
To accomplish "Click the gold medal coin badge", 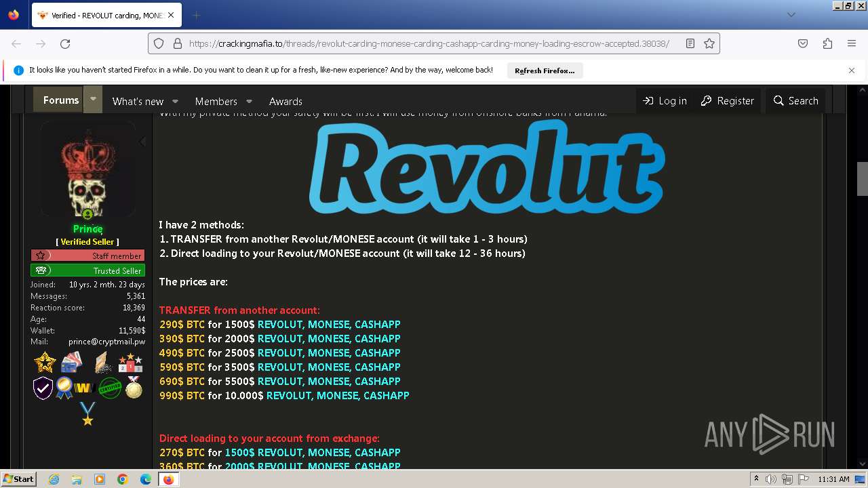I will point(134,387).
